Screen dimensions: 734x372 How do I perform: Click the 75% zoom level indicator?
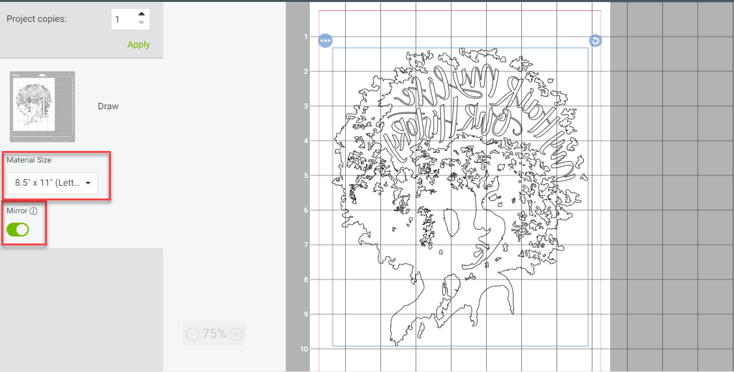[x=214, y=334]
